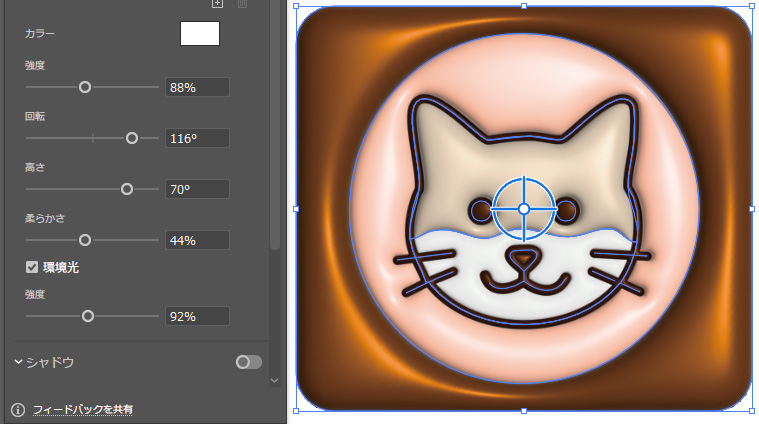This screenshot has width=759, height=424.
Task: Click the bottom-left corner selection handle
Action: pos(296,411)
